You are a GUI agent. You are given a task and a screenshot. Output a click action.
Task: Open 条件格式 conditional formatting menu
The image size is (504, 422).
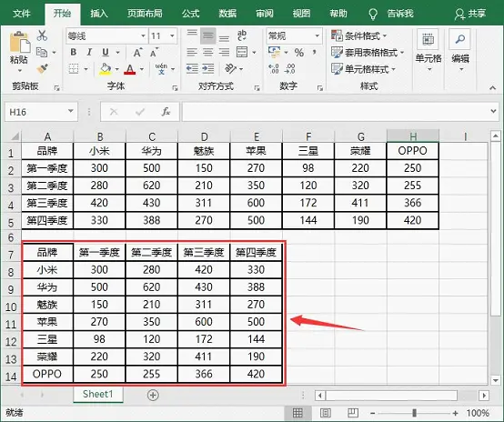[x=358, y=35]
